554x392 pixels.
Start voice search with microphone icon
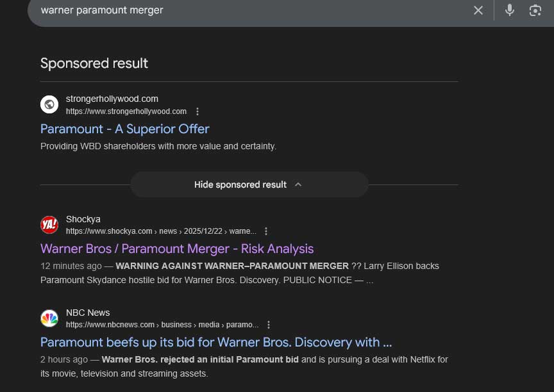point(510,10)
